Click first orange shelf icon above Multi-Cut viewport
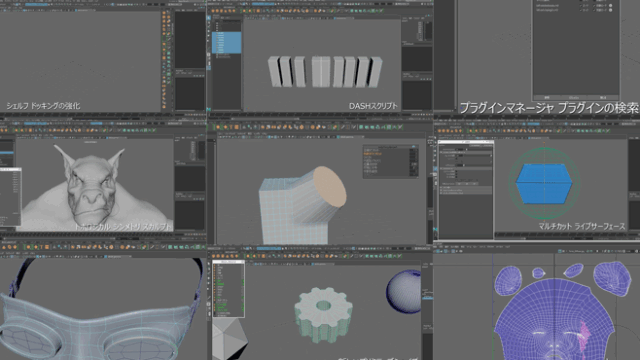The height and width of the screenshot is (360, 640). (x=440, y=131)
